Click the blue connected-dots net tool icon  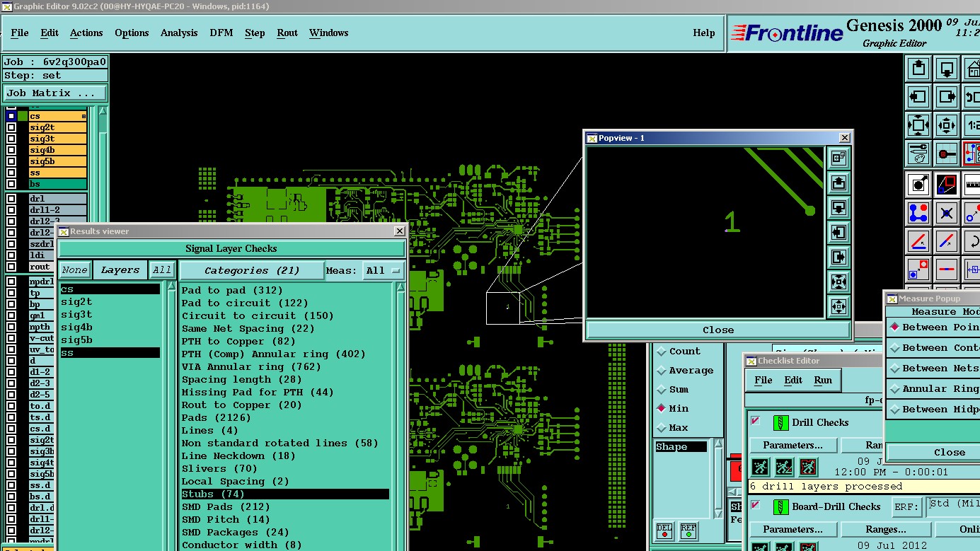click(918, 212)
